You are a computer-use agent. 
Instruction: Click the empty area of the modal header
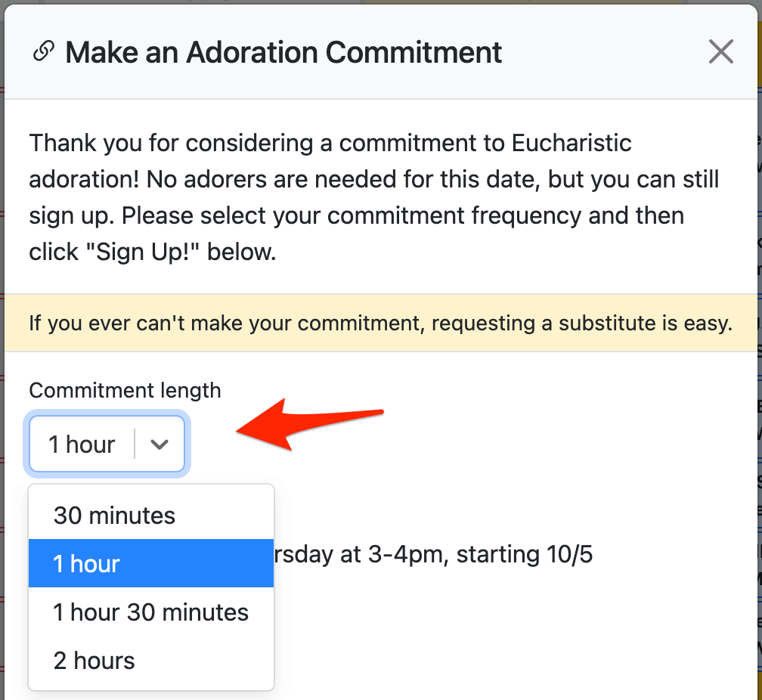pos(605,52)
